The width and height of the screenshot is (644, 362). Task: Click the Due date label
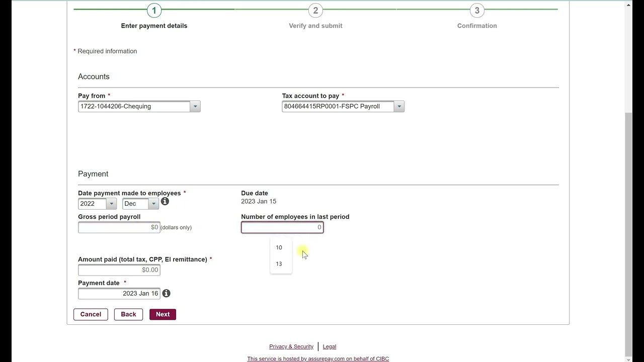click(255, 193)
